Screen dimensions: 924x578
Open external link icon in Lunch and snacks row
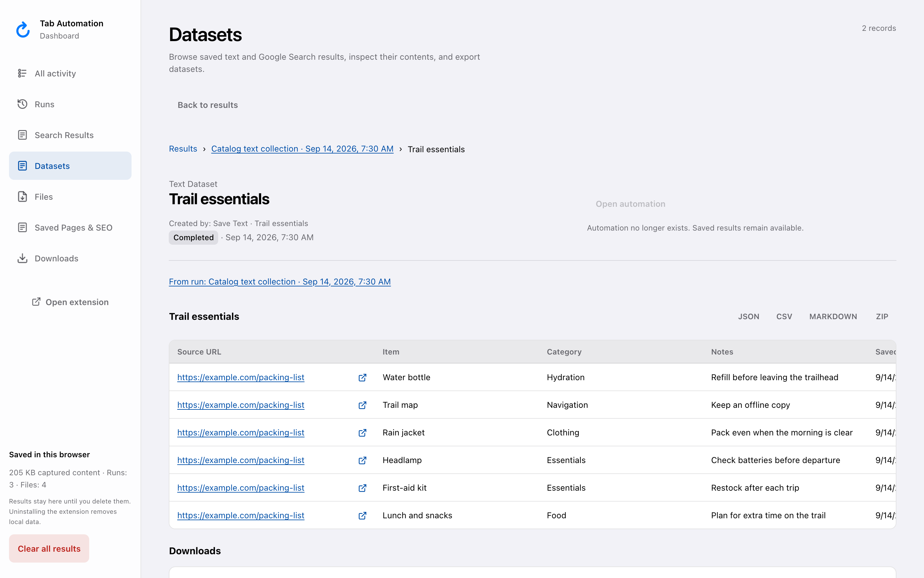(x=362, y=516)
